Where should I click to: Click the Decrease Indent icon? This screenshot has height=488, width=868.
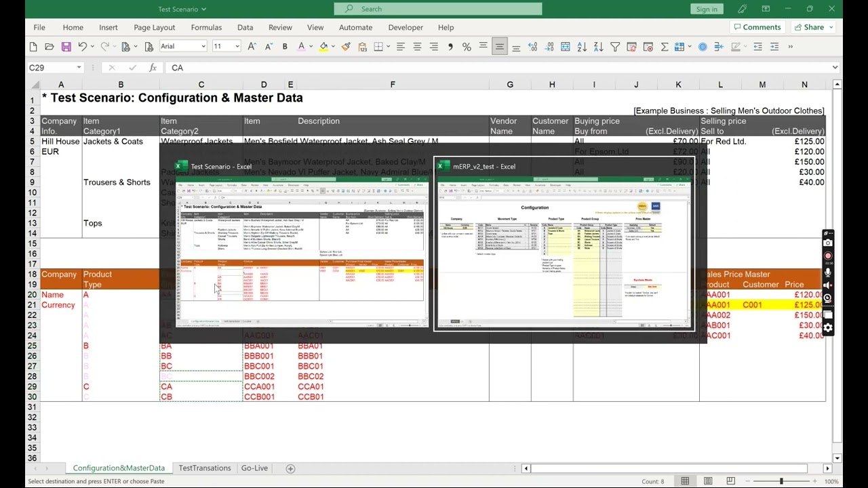point(758,47)
